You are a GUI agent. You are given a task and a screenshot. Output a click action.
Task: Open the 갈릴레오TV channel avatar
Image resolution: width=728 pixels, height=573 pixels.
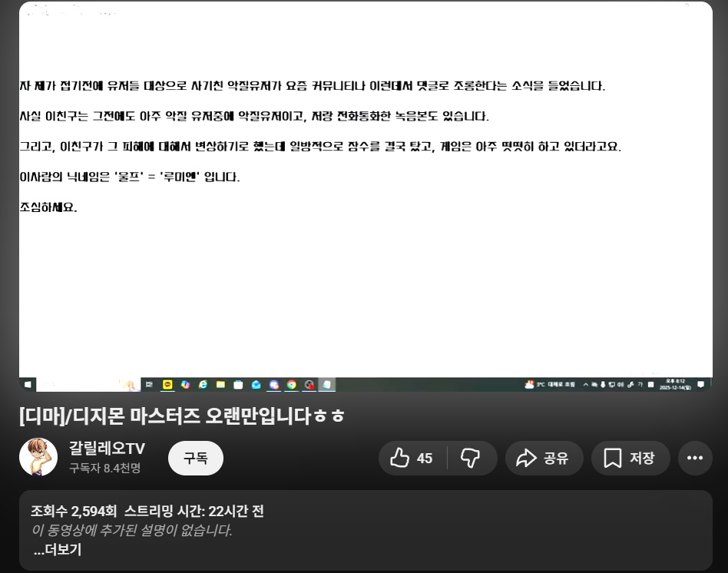pyautogui.click(x=38, y=458)
